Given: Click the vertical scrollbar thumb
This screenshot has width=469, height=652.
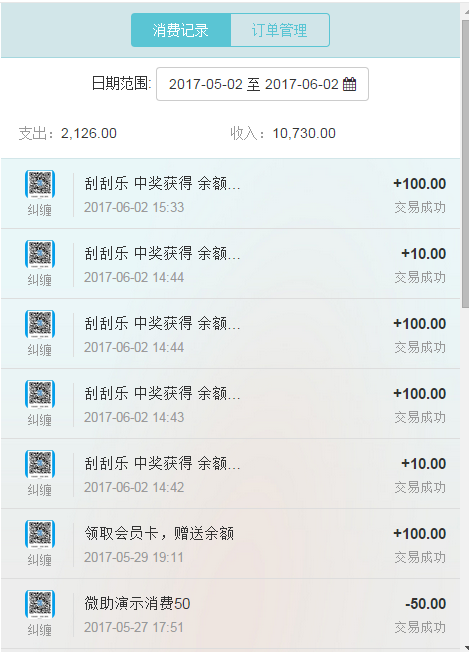Looking at the screenshot, I should coord(465,163).
